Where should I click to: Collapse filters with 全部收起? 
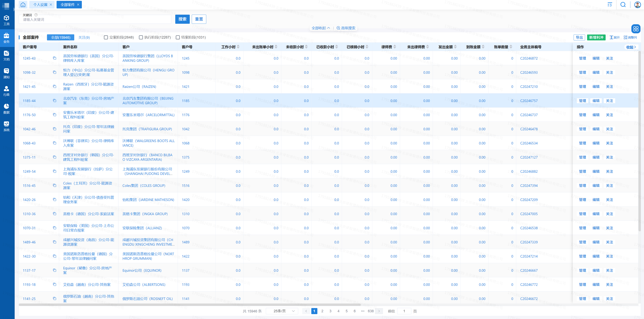321,28
